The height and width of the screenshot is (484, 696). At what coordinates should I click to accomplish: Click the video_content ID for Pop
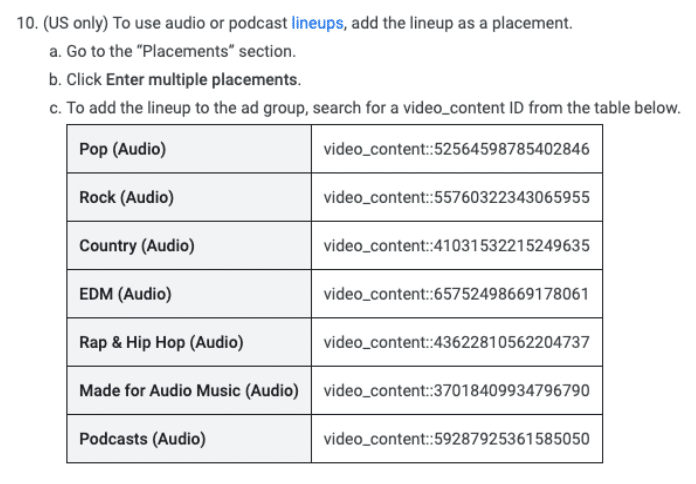[x=456, y=150]
